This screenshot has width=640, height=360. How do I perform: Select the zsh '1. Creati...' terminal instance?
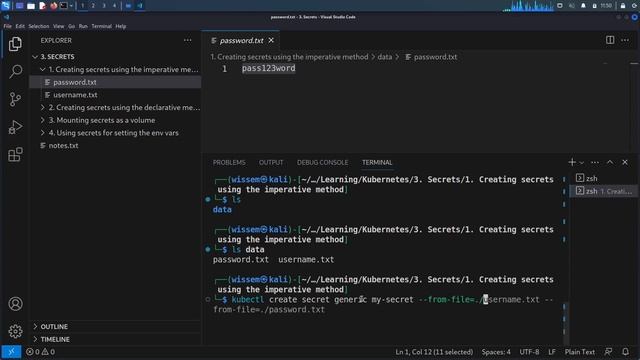point(603,191)
